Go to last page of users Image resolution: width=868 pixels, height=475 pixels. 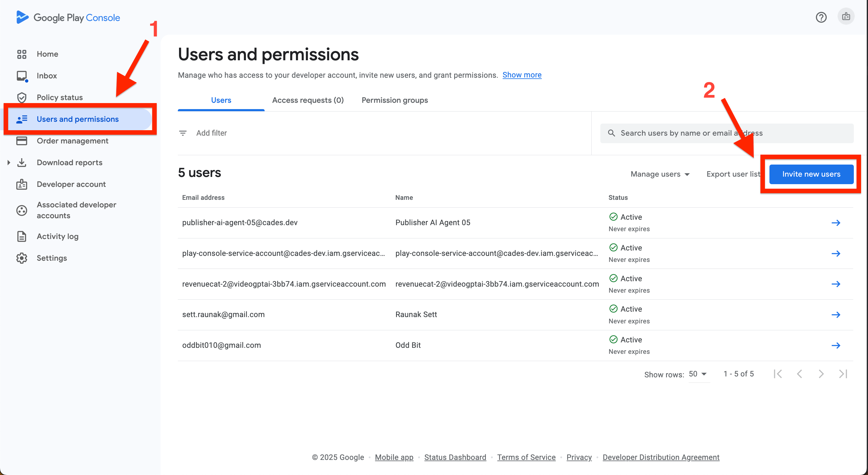843,374
